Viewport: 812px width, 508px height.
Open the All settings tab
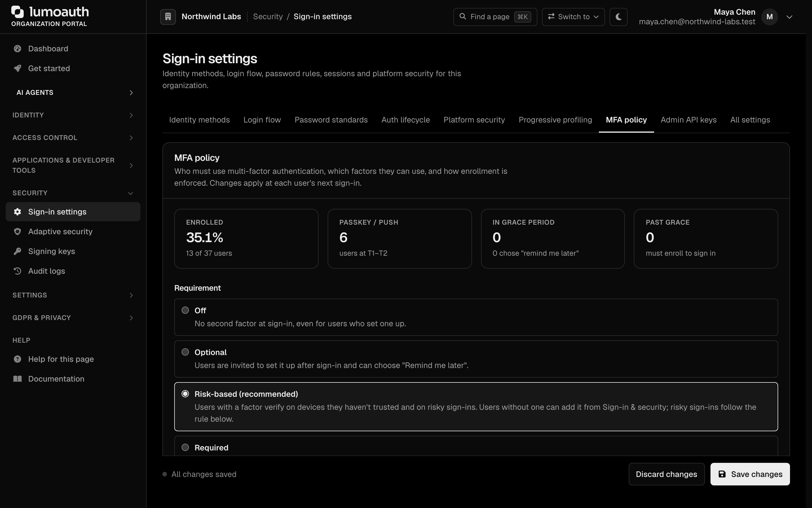point(750,120)
